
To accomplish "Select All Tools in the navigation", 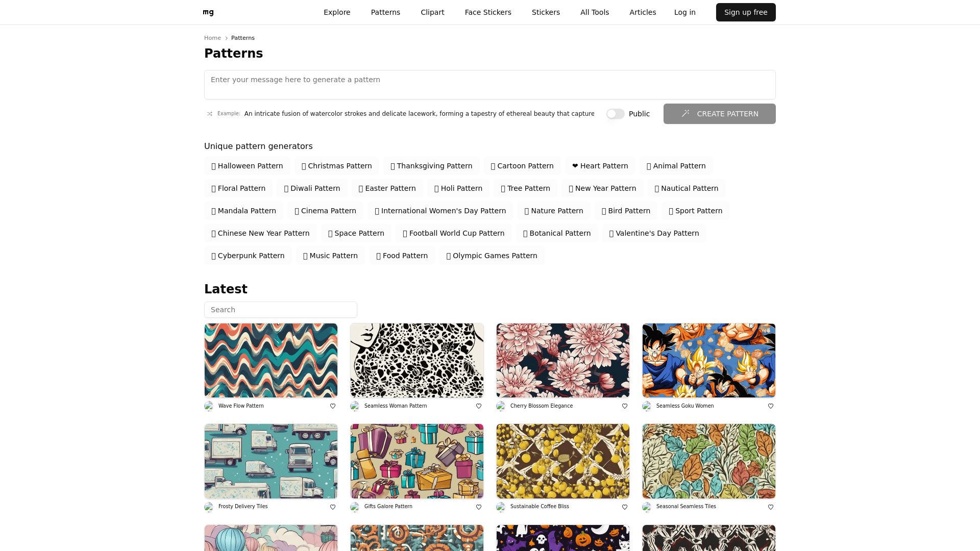I will (594, 12).
